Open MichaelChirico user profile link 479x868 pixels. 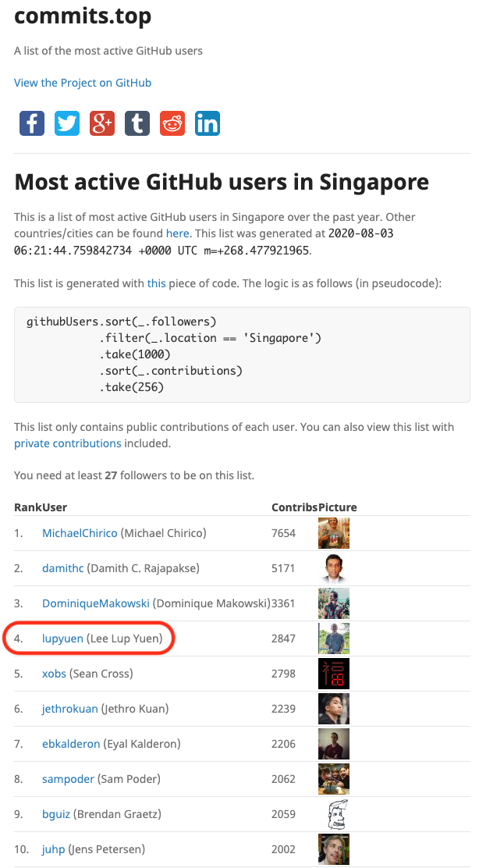[80, 533]
